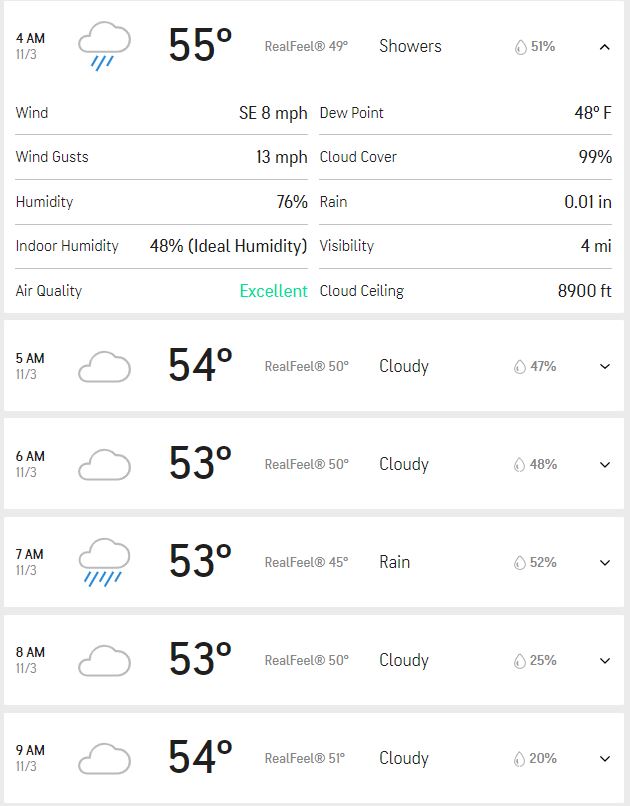Click the 7 AM time label
The width and height of the screenshot is (630, 806).
(30, 554)
